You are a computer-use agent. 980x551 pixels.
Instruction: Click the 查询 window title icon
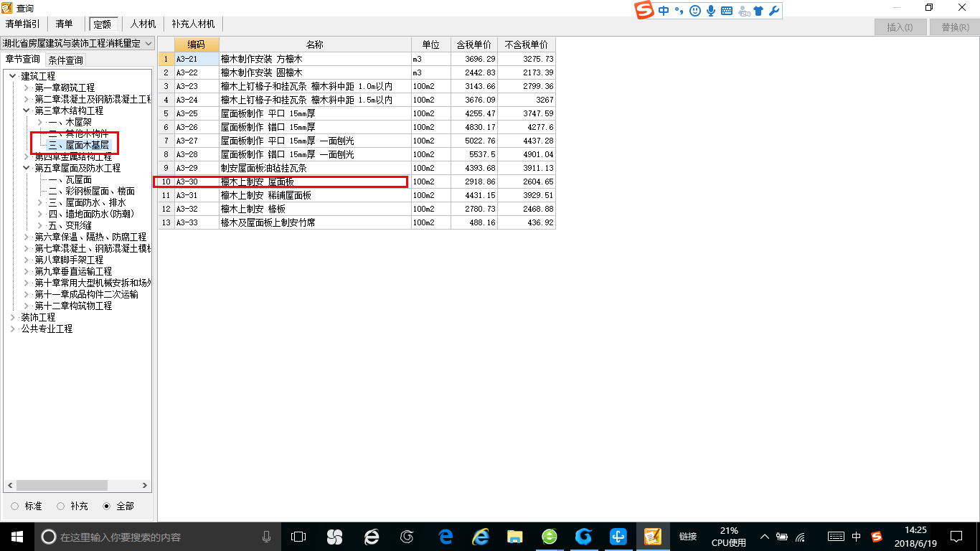(x=8, y=7)
